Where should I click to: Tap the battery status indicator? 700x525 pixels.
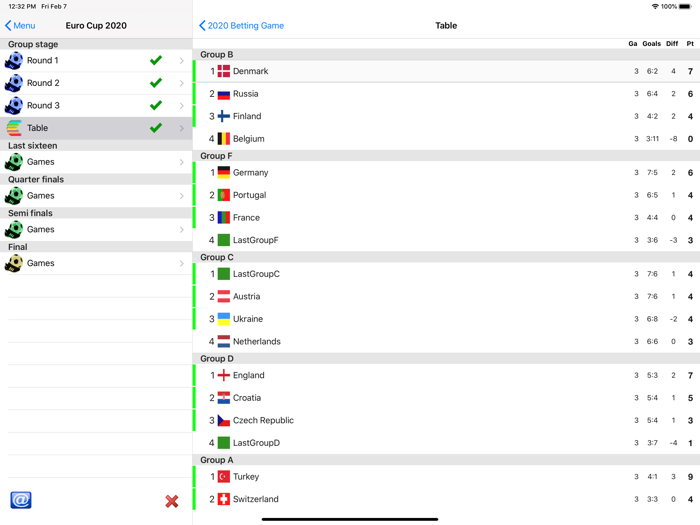pos(685,6)
